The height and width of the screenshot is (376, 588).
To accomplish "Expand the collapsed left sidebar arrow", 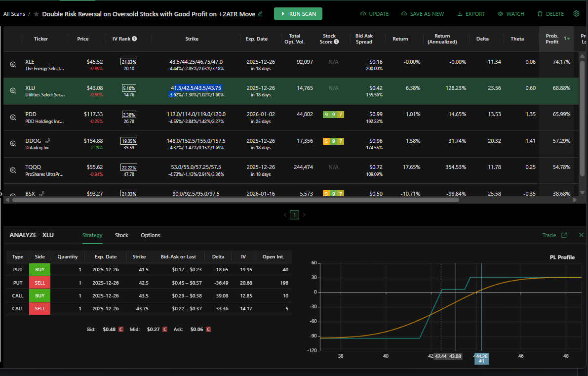I will 1,194.
